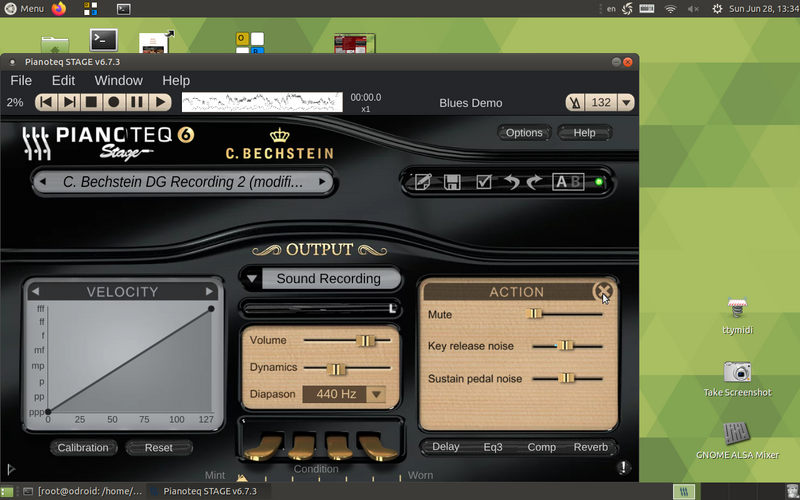This screenshot has width=800, height=500.
Task: Click the undo arrow icon
Action: (x=511, y=182)
